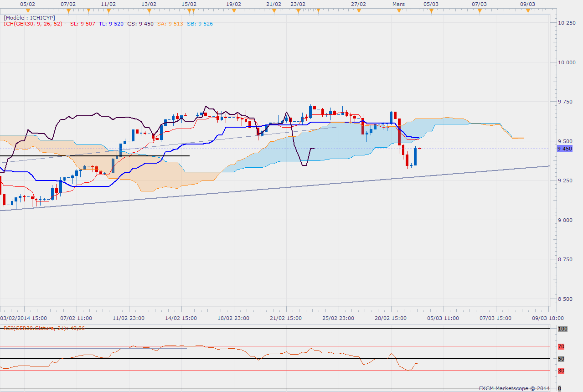Click the 10 000 price axis label
This screenshot has height=392, width=583.
coord(567,62)
